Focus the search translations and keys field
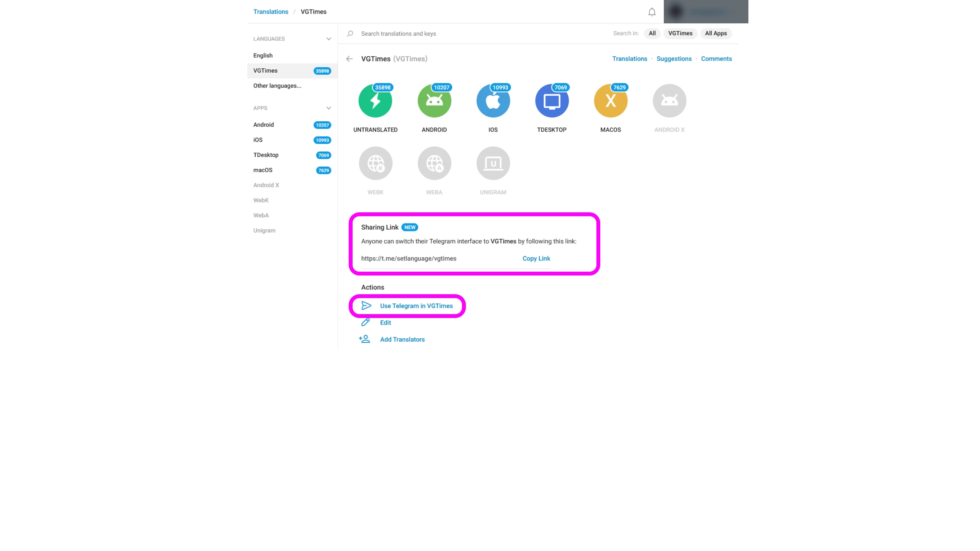980x551 pixels. (x=459, y=34)
